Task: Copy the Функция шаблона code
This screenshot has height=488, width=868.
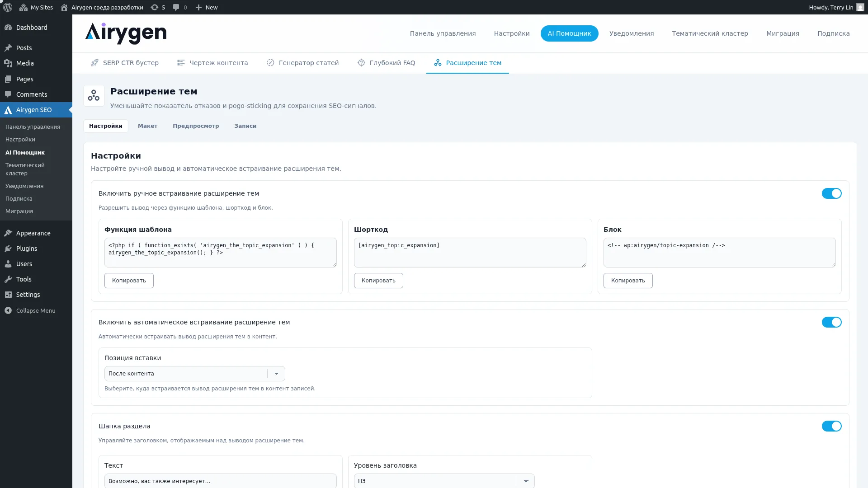Action: [129, 281]
